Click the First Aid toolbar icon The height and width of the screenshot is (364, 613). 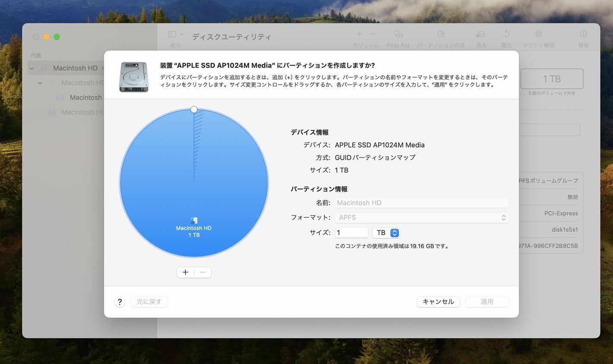click(398, 34)
